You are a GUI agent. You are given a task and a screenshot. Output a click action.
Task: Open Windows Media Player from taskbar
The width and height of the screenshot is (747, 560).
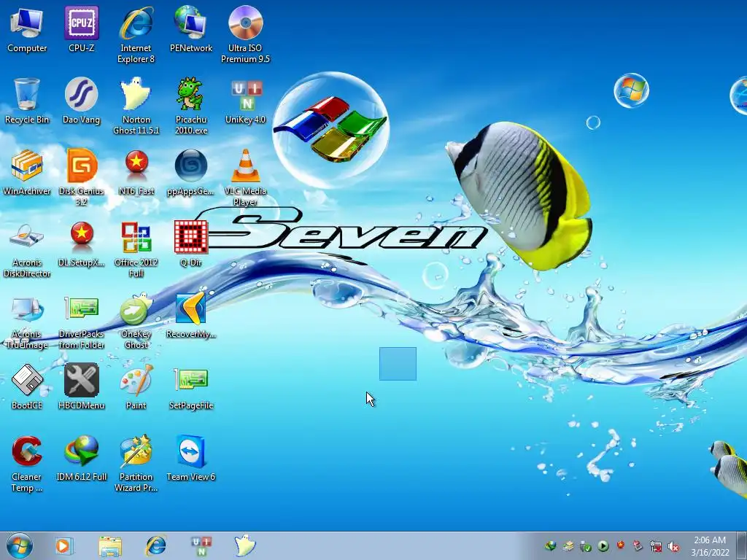(x=63, y=545)
